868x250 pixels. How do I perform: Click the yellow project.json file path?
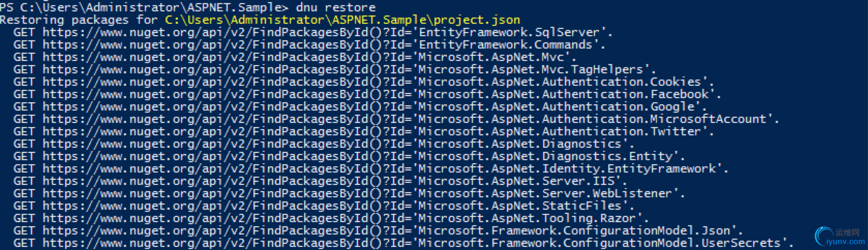(x=342, y=20)
